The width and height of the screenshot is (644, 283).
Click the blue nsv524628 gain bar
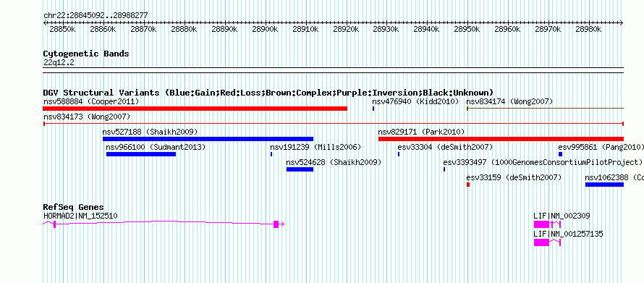click(300, 169)
